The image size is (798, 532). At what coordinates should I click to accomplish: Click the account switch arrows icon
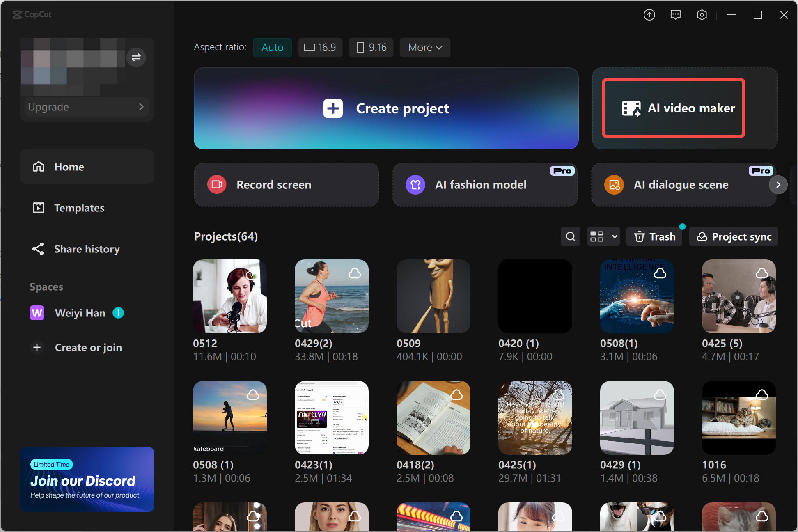[136, 57]
